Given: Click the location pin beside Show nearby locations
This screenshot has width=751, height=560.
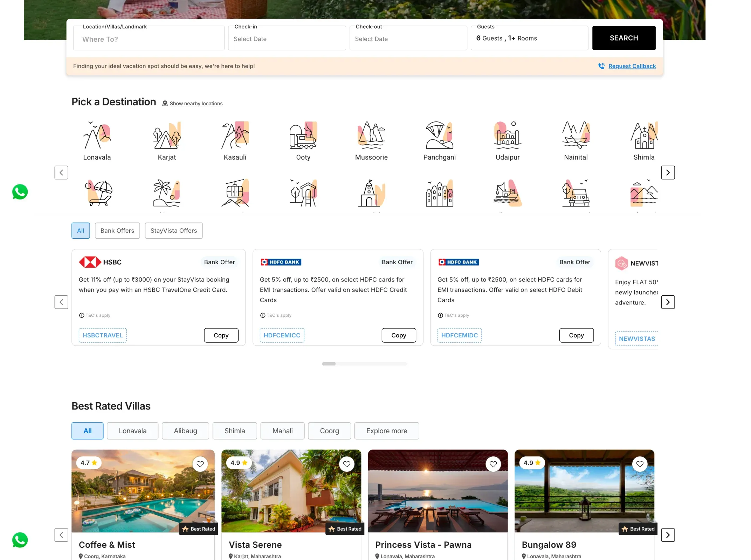Looking at the screenshot, I should pos(165,103).
